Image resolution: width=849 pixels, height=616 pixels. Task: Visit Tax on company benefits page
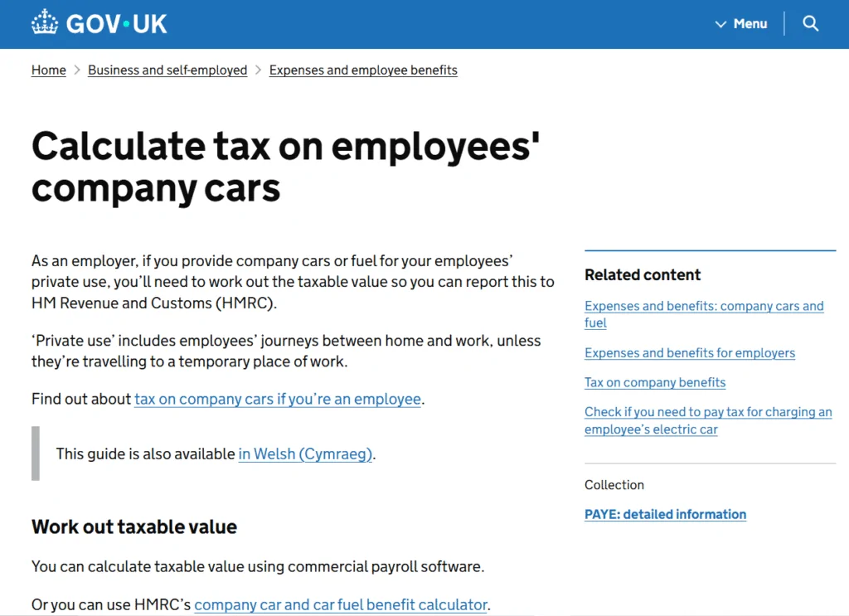pyautogui.click(x=655, y=382)
